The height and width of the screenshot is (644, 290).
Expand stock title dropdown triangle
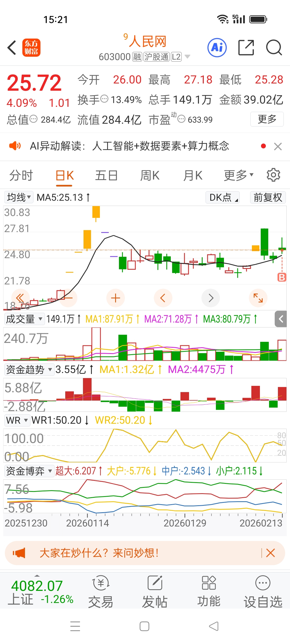coord(187,57)
